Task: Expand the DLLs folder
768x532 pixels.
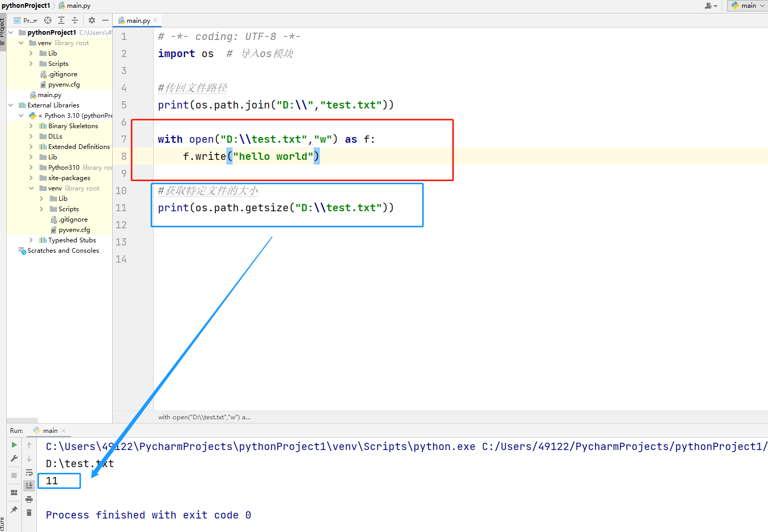Action: (x=31, y=137)
